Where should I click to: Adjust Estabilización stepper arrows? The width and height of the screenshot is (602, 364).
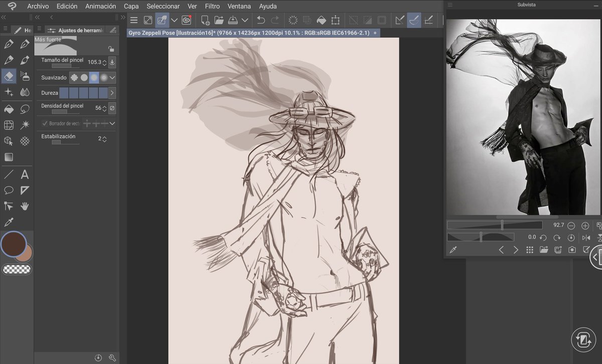coord(104,139)
